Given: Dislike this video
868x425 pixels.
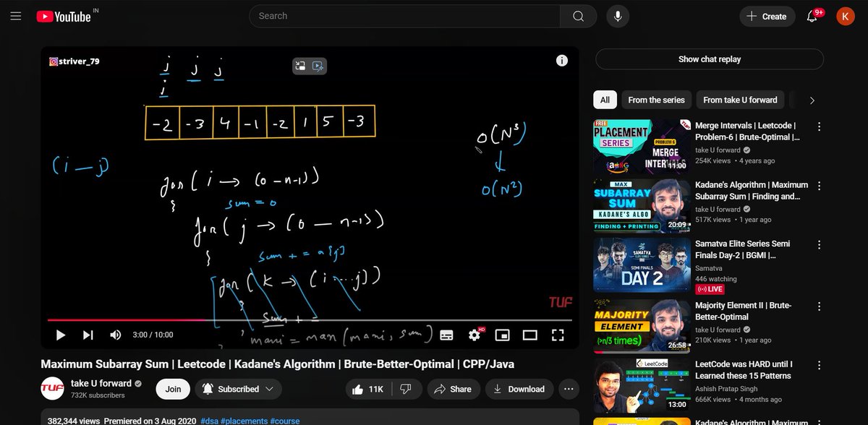Looking at the screenshot, I should point(407,389).
